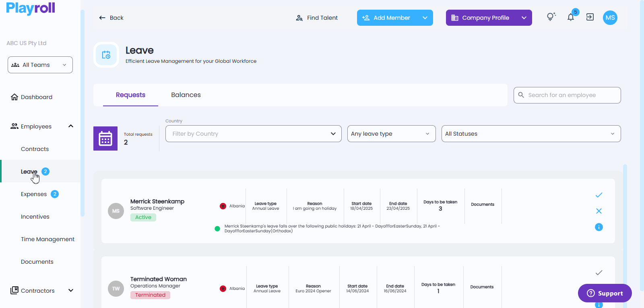Open Find Talent
Image resolution: width=644 pixels, height=308 pixels.
click(x=317, y=18)
